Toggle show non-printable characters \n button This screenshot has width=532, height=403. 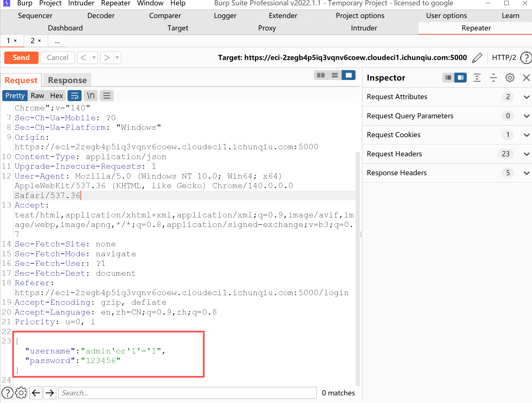91,96
